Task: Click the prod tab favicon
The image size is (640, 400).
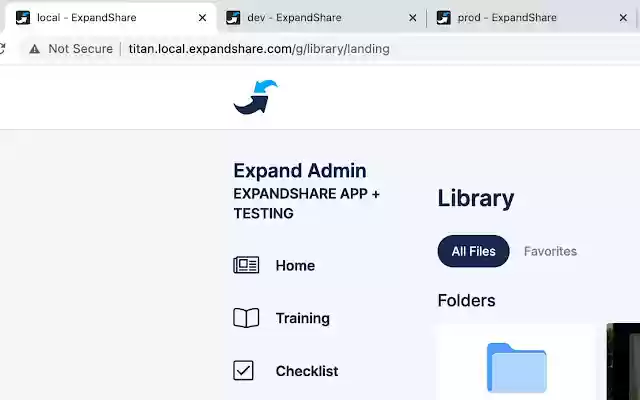Action: tap(444, 18)
